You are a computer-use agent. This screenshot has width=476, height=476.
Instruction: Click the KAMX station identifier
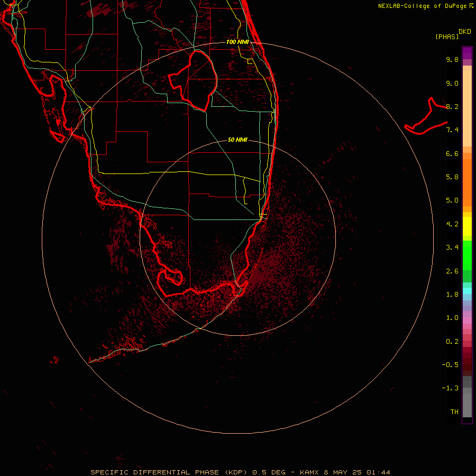pyautogui.click(x=309, y=472)
